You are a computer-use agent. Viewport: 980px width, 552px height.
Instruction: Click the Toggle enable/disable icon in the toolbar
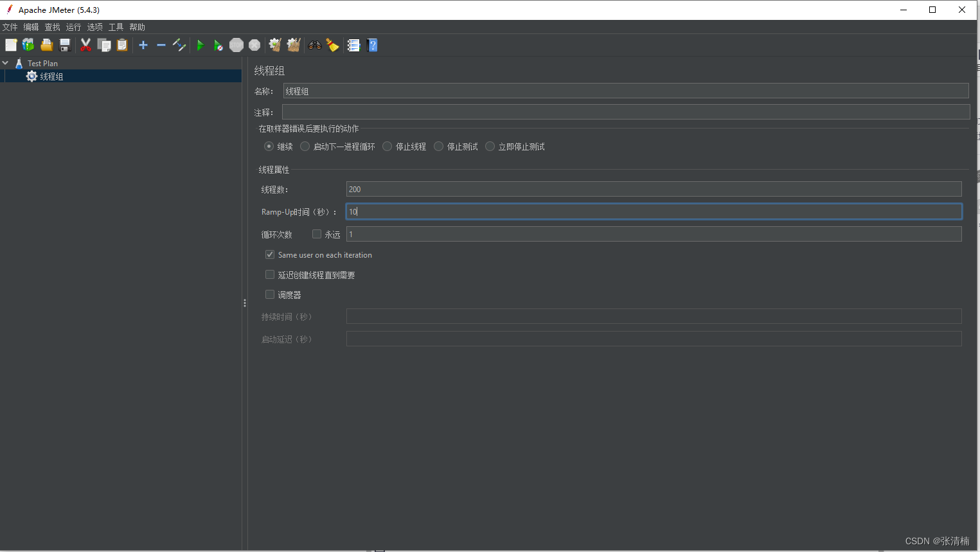(179, 45)
